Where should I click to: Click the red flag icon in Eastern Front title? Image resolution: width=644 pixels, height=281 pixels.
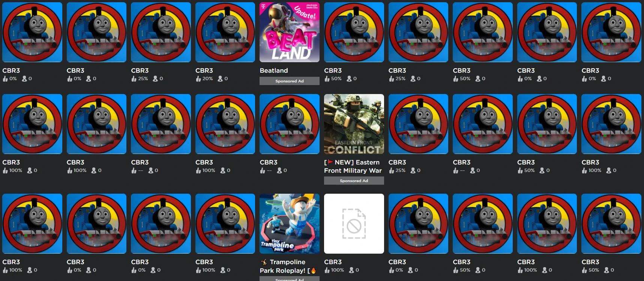[x=330, y=162]
